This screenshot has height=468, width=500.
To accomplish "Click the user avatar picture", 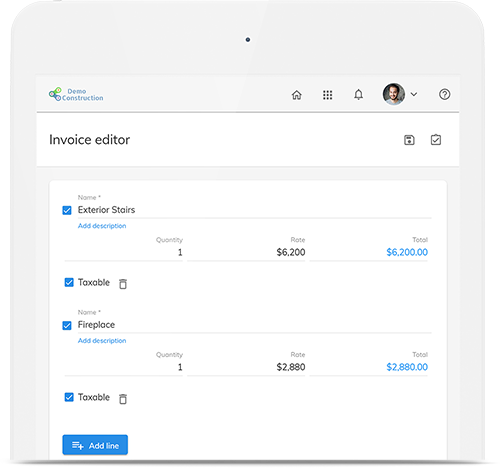I will [394, 94].
